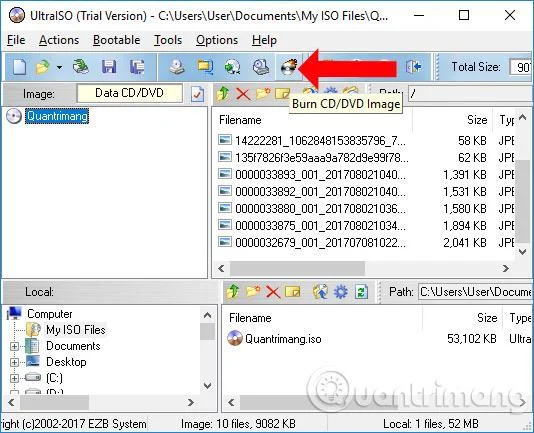Click the Save floppy disk icon
Viewport: 534px width, 433px height.
[x=109, y=67]
